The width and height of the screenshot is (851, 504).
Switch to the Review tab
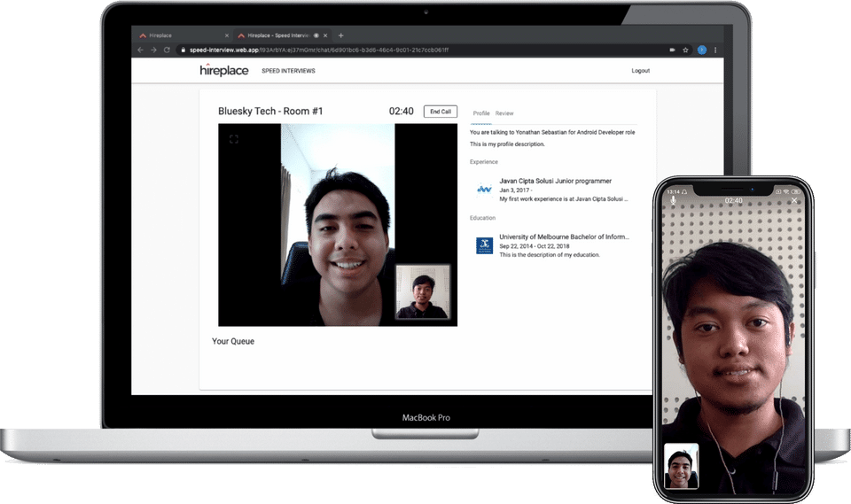(x=504, y=113)
